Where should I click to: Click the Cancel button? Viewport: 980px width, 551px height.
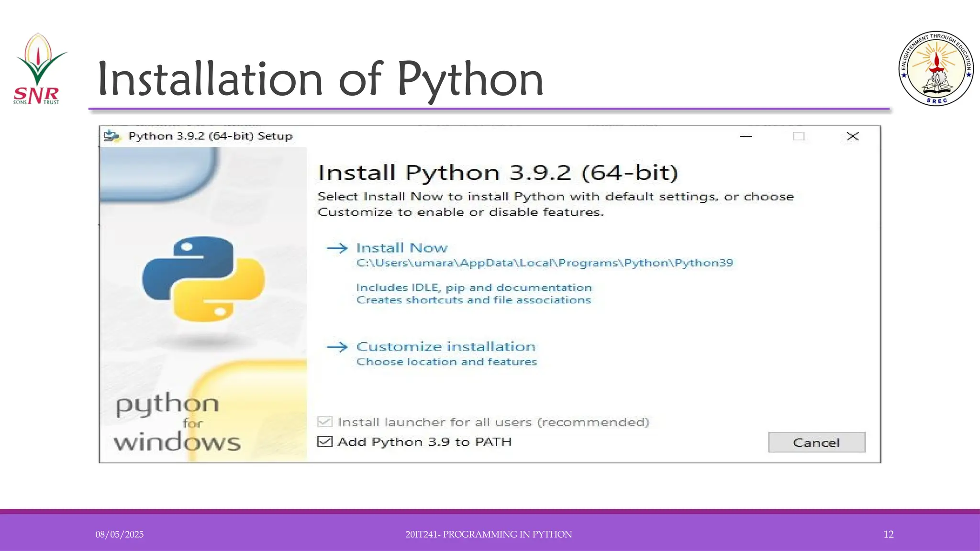[817, 442]
